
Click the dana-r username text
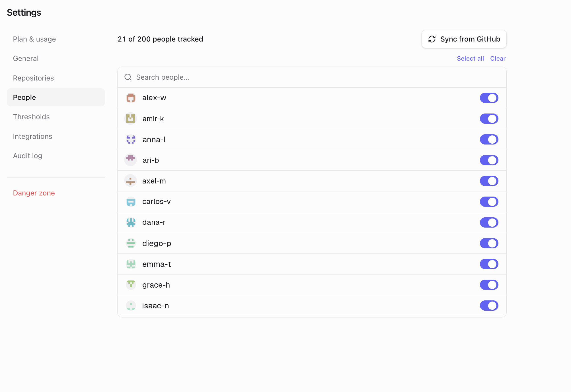point(154,222)
